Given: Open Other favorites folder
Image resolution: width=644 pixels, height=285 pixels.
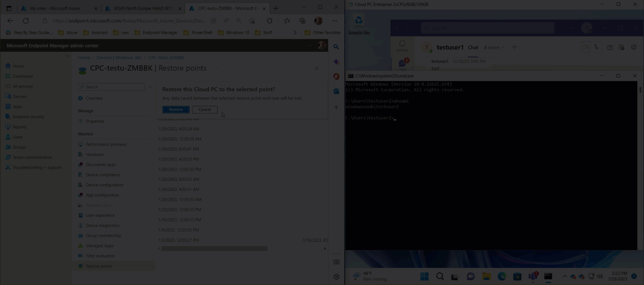Looking at the screenshot, I should [x=323, y=33].
